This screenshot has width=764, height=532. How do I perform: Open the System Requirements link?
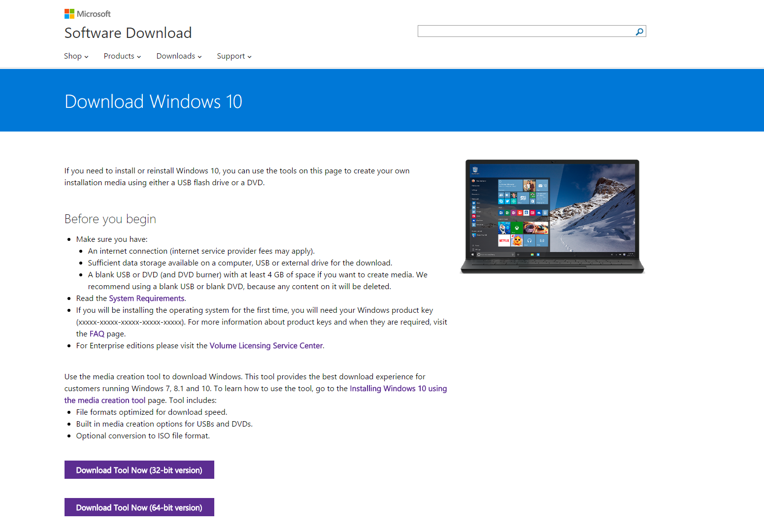point(147,299)
